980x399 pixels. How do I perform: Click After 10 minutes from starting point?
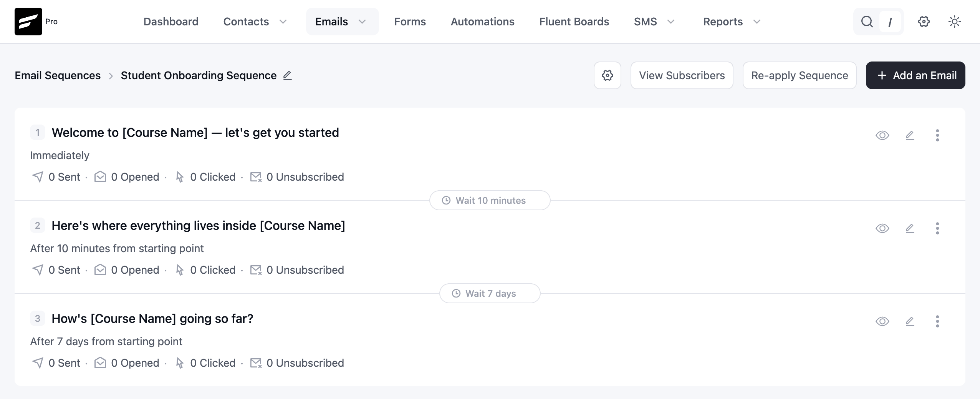[x=117, y=248]
